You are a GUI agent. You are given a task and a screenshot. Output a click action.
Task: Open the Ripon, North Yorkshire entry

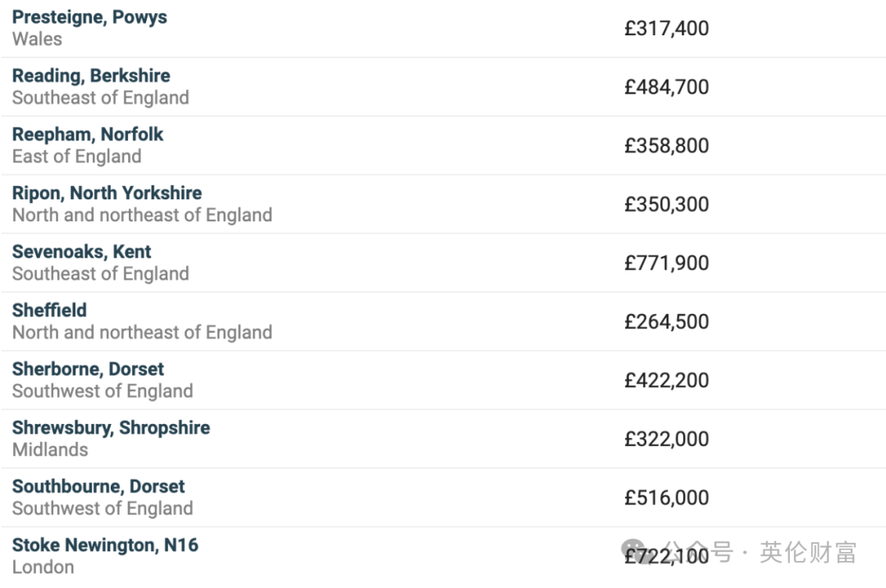point(107,194)
